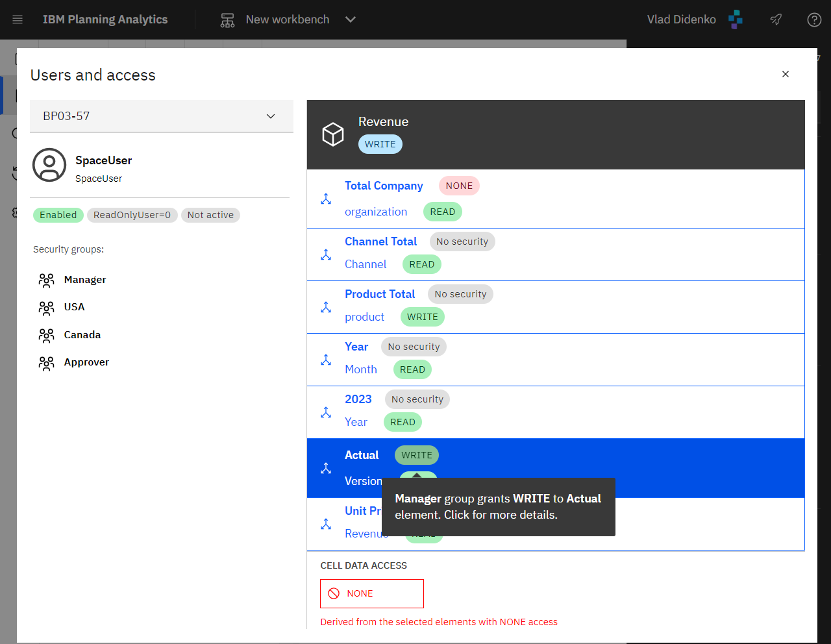
Task: Click the SpaceUser name heading
Action: pyautogui.click(x=103, y=160)
